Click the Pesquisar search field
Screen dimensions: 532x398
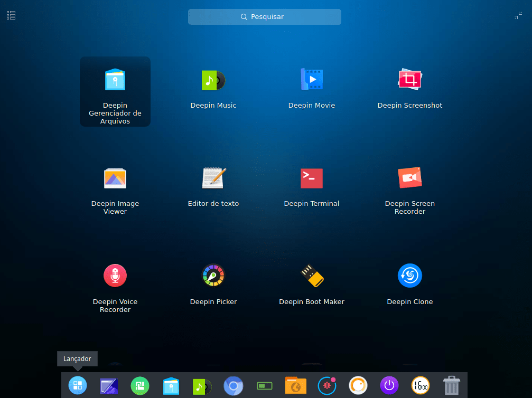point(264,17)
